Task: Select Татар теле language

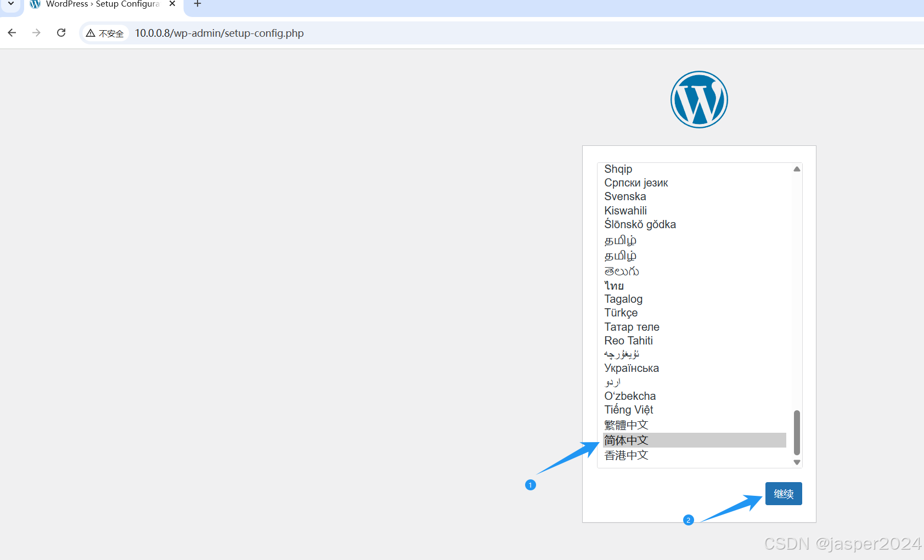Action: click(x=694, y=327)
